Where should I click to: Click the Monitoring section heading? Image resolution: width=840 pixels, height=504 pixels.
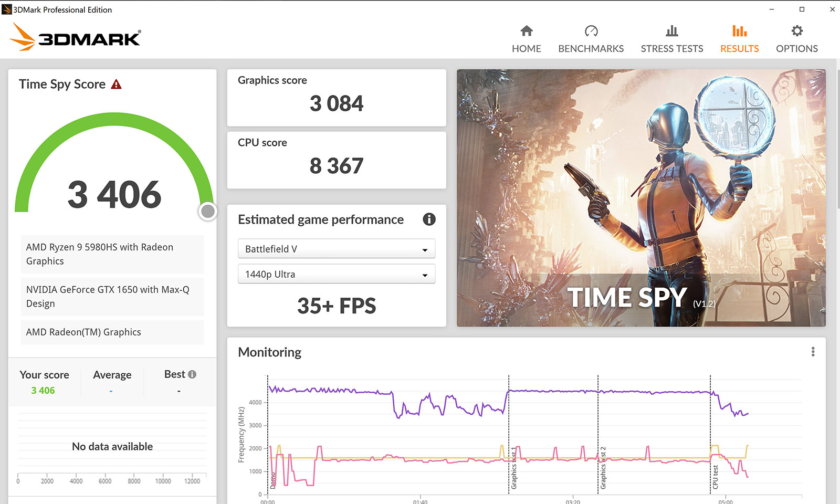[x=270, y=352]
